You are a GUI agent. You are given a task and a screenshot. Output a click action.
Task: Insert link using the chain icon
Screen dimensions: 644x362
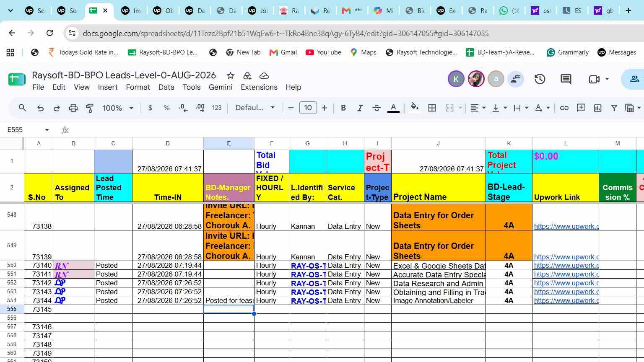point(564,108)
